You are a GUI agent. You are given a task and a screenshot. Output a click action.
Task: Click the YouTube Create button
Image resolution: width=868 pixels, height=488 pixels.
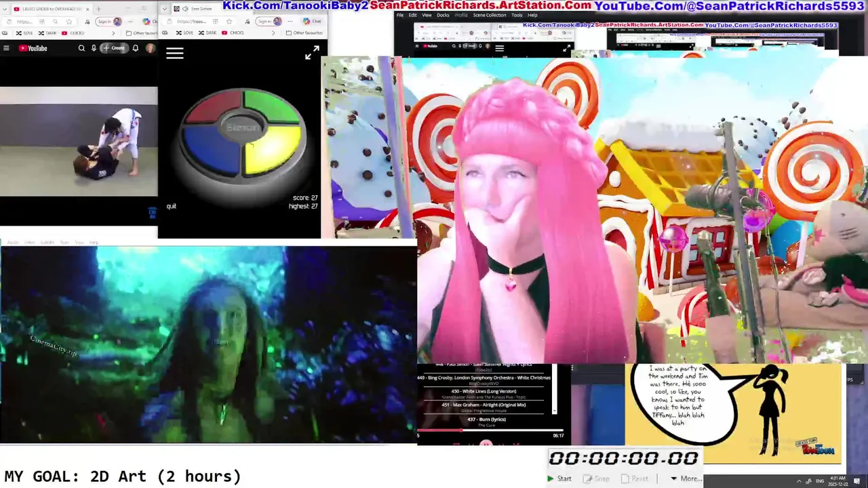pos(114,48)
